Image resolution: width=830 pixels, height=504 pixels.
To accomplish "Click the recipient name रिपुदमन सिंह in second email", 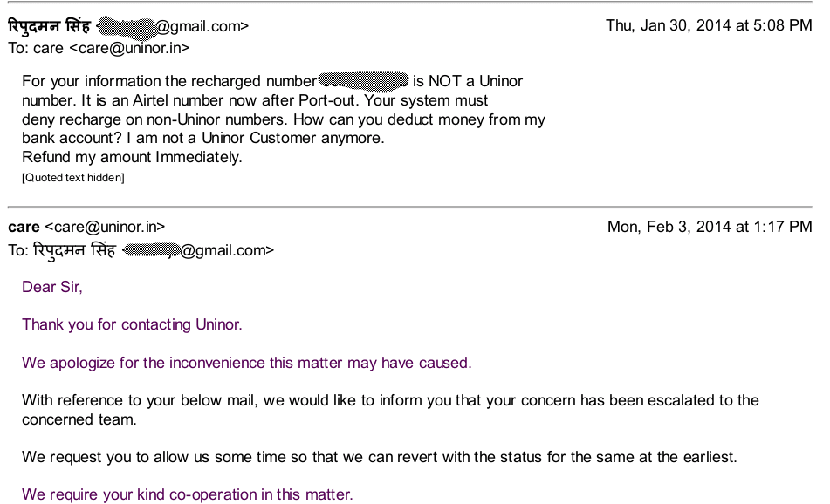I will pyautogui.click(x=74, y=249).
